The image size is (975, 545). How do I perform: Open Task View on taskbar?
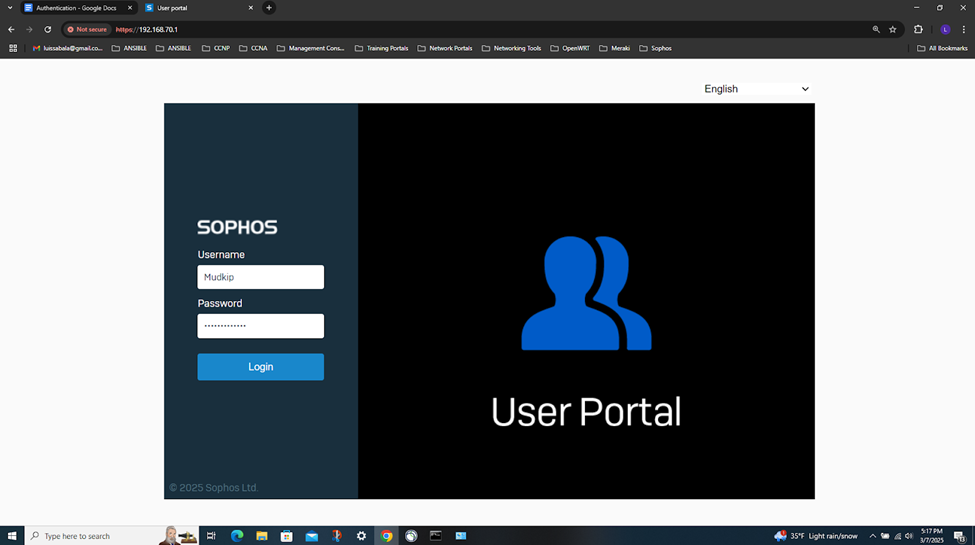click(211, 536)
